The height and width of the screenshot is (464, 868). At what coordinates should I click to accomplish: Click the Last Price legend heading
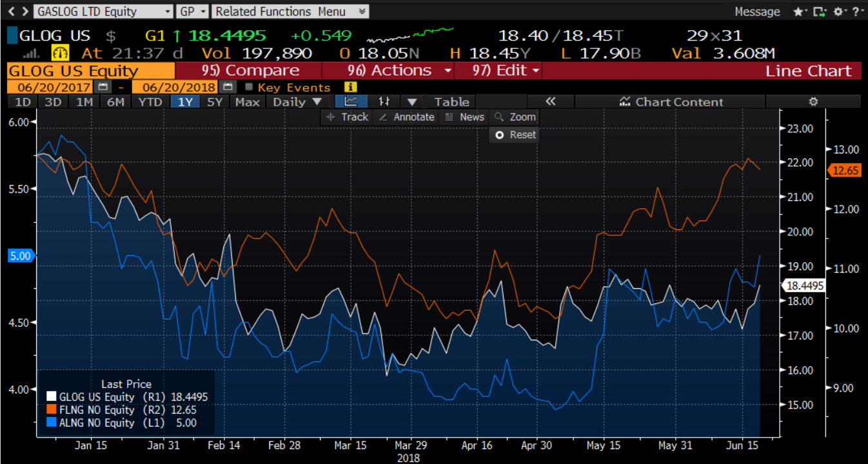point(126,384)
